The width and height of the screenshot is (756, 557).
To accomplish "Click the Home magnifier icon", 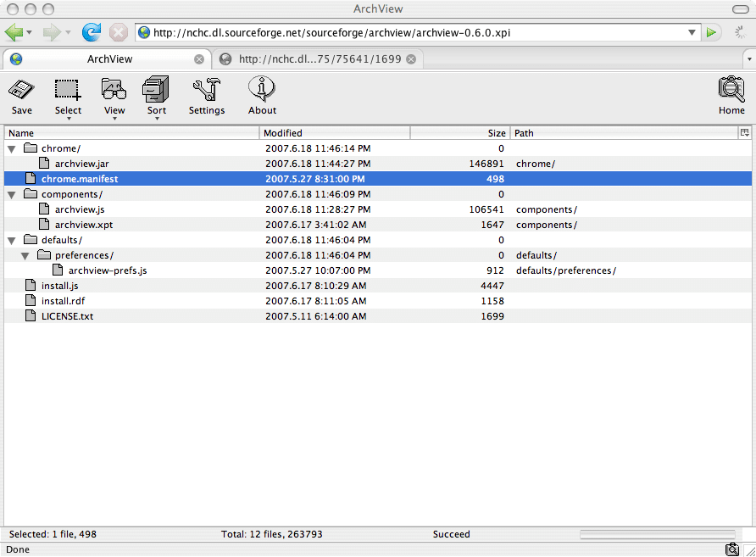I will 731,89.
